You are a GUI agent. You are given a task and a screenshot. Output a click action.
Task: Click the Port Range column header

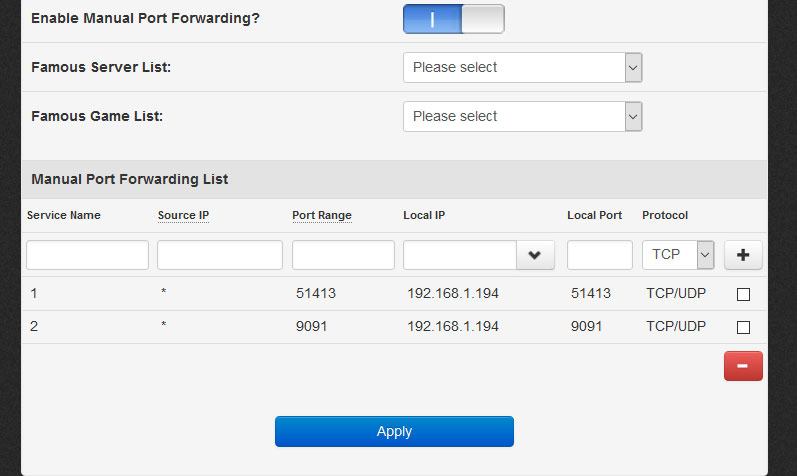[x=321, y=215]
